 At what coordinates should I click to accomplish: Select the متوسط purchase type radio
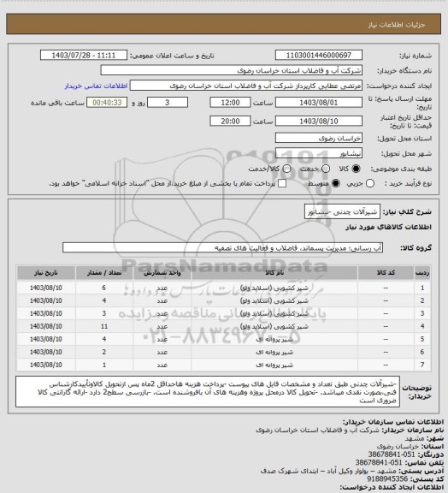(x=336, y=183)
